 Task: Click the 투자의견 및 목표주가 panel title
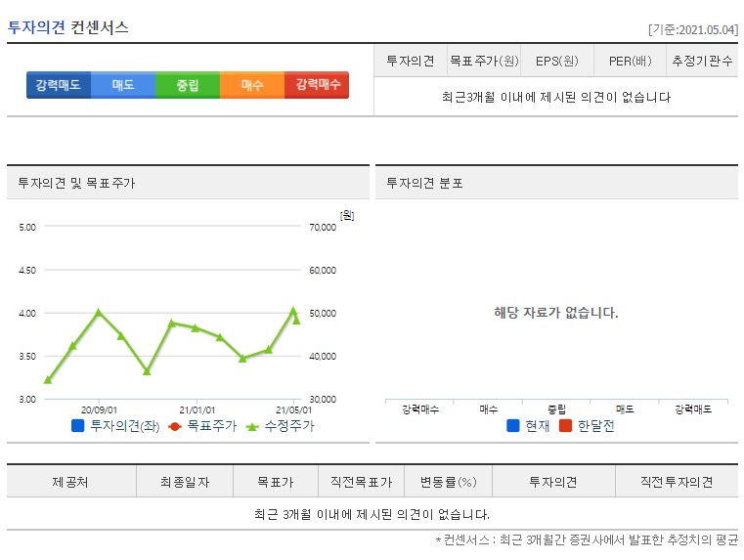click(76, 183)
